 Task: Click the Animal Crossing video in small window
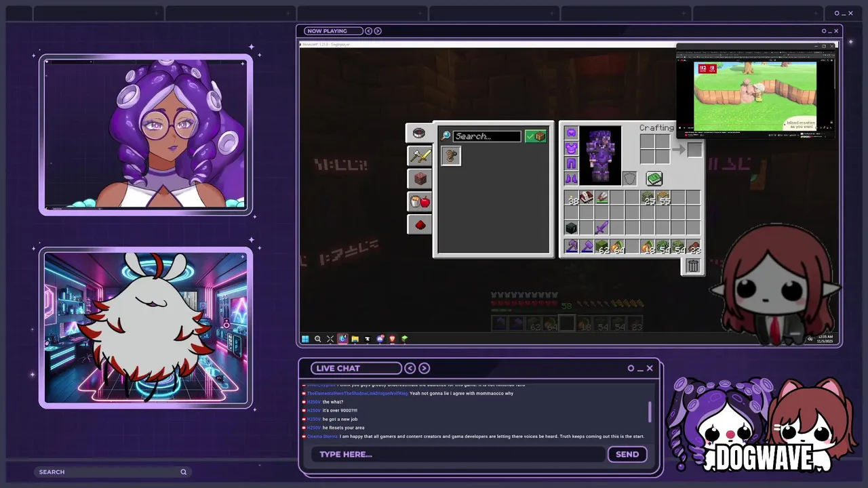tap(755, 96)
